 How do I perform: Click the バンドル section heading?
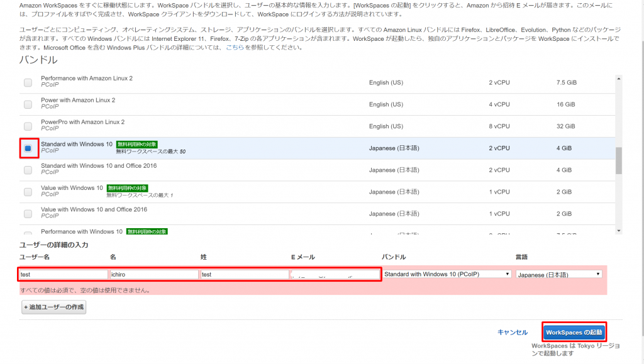(x=38, y=60)
